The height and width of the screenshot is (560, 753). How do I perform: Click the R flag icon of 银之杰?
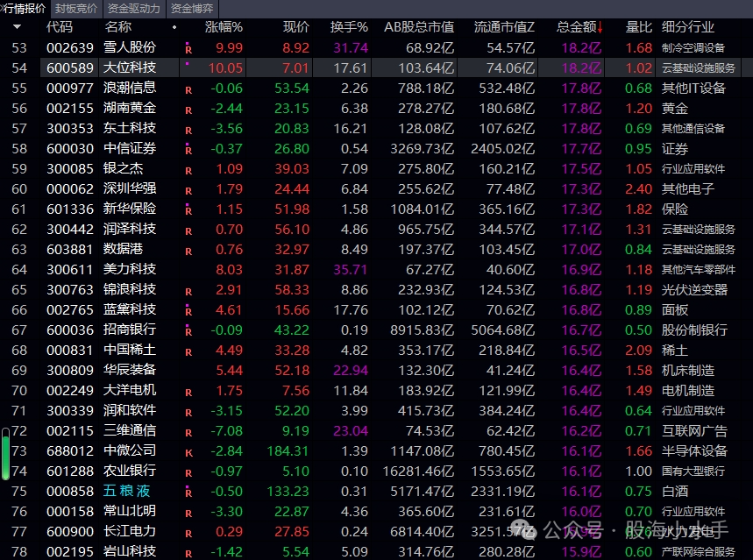188,171
